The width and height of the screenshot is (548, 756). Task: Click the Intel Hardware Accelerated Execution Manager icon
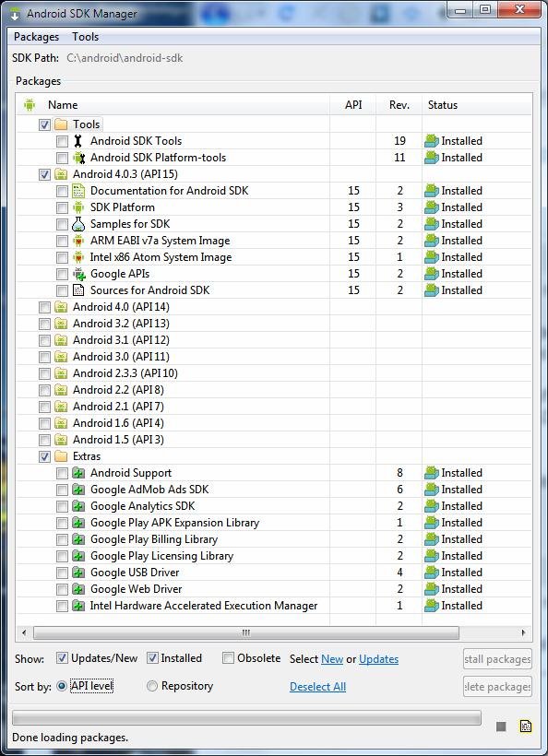click(78, 606)
